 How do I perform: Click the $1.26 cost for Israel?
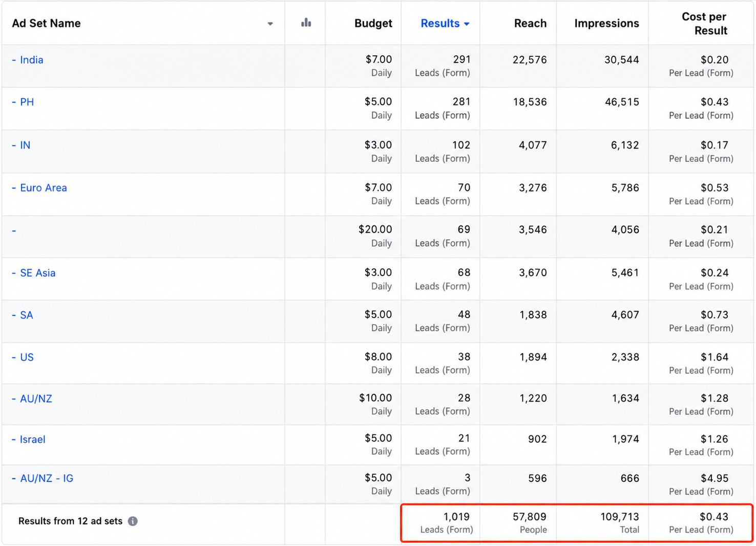[x=715, y=439]
